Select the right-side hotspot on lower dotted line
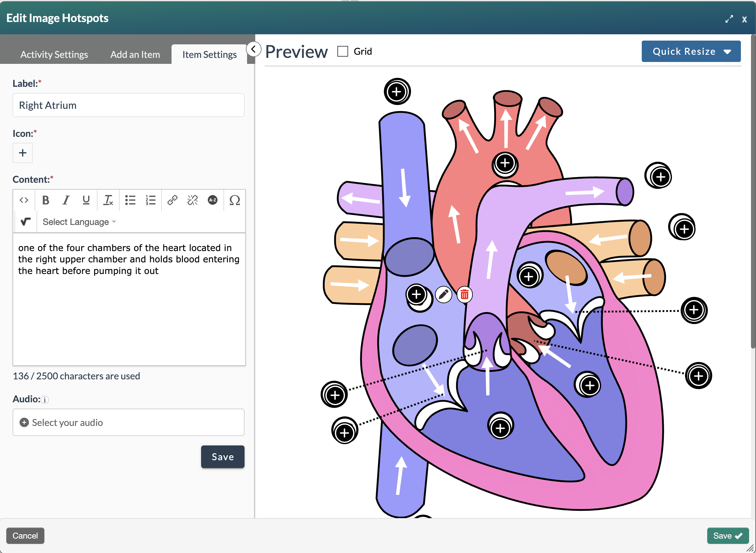 (x=698, y=376)
